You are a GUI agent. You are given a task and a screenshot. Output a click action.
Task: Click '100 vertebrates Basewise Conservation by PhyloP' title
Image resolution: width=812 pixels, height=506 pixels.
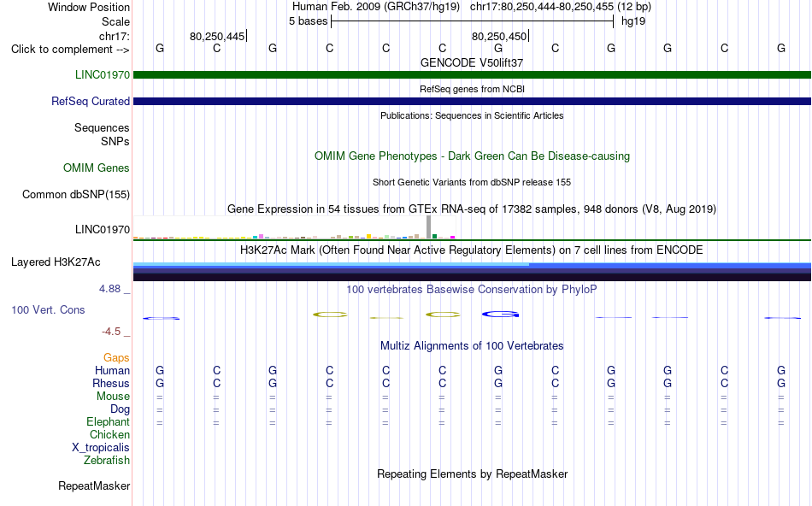(472, 290)
